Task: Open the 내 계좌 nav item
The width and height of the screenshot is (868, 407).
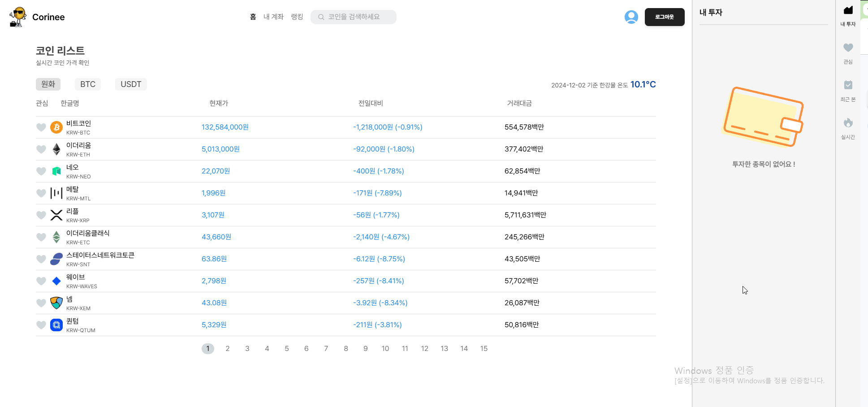Action: [273, 17]
